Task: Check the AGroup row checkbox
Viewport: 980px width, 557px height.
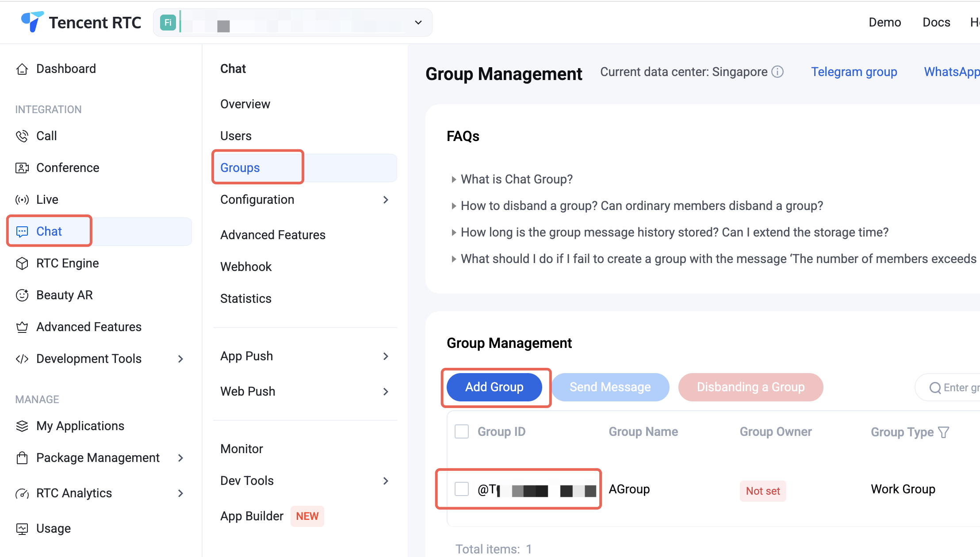Action: click(x=462, y=489)
